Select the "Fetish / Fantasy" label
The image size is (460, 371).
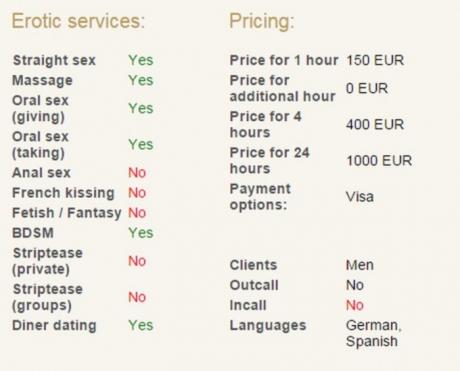click(67, 213)
